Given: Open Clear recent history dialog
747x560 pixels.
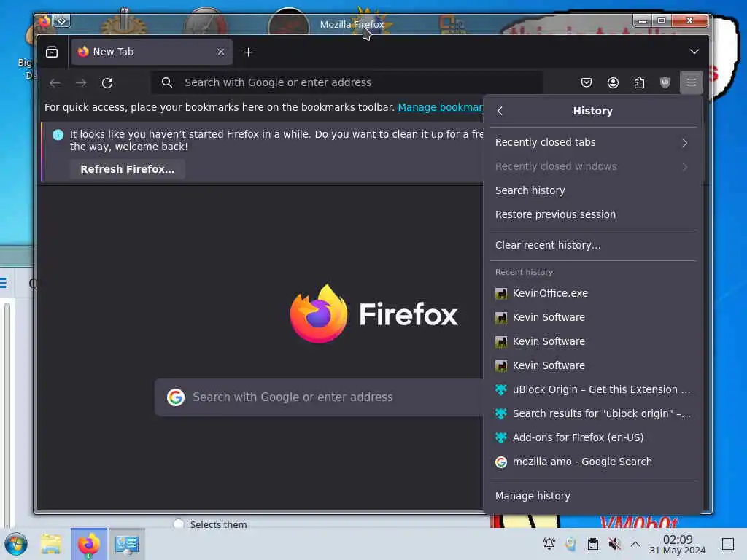Looking at the screenshot, I should tap(592, 245).
